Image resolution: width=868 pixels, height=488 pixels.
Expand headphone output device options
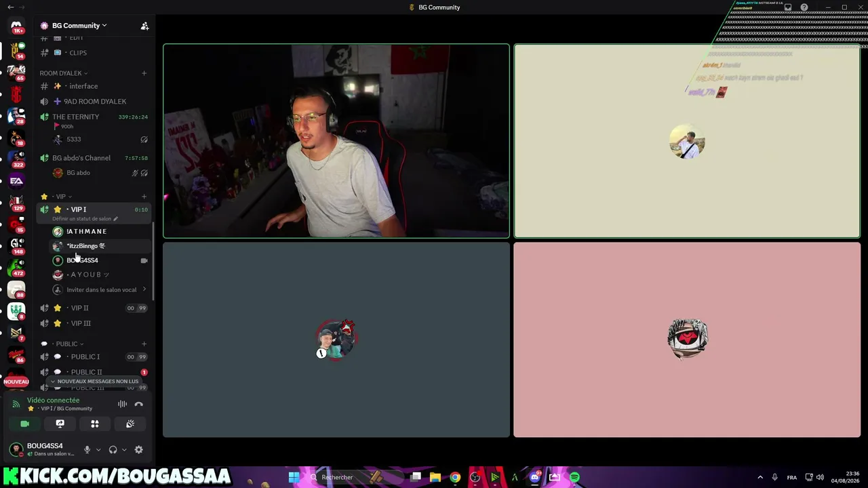point(124,449)
